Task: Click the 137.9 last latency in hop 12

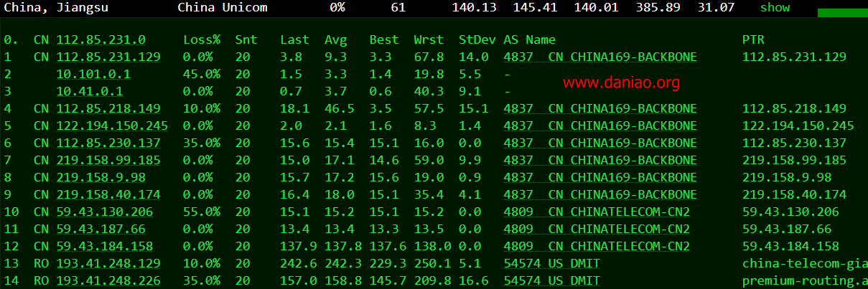Action: coord(298,246)
